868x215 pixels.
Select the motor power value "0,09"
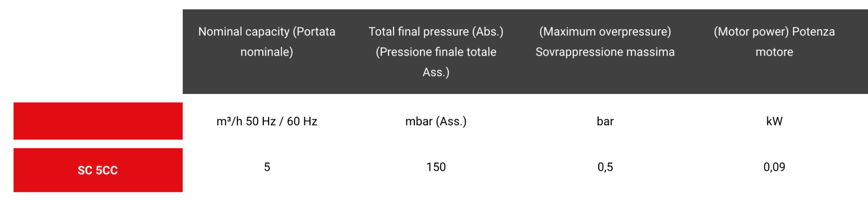pos(774,167)
